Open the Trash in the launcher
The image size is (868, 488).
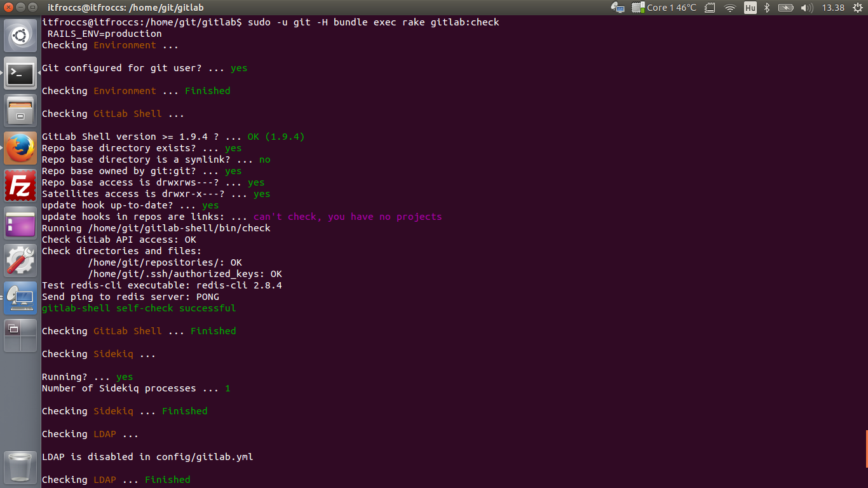[x=20, y=466]
